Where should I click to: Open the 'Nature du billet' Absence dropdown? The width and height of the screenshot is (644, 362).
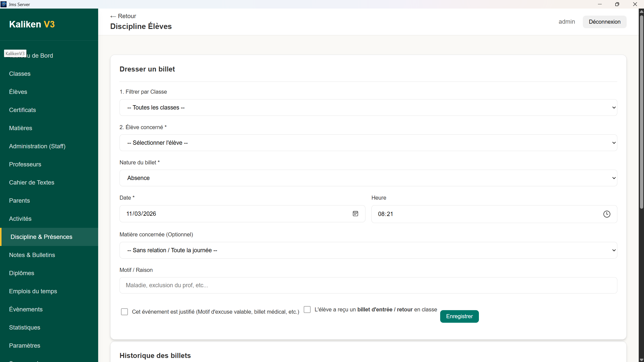(x=368, y=178)
